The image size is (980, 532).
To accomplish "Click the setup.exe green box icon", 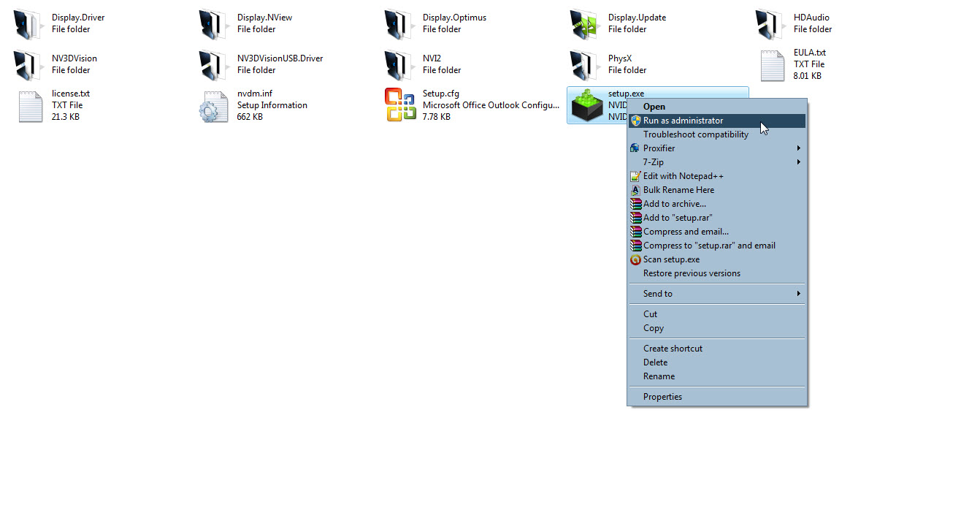I will (586, 105).
